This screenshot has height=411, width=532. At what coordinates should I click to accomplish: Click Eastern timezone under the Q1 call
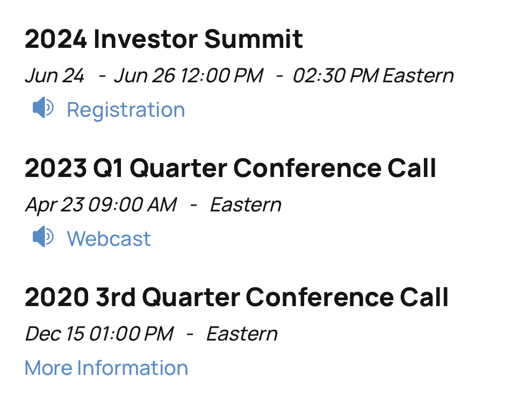click(x=246, y=205)
